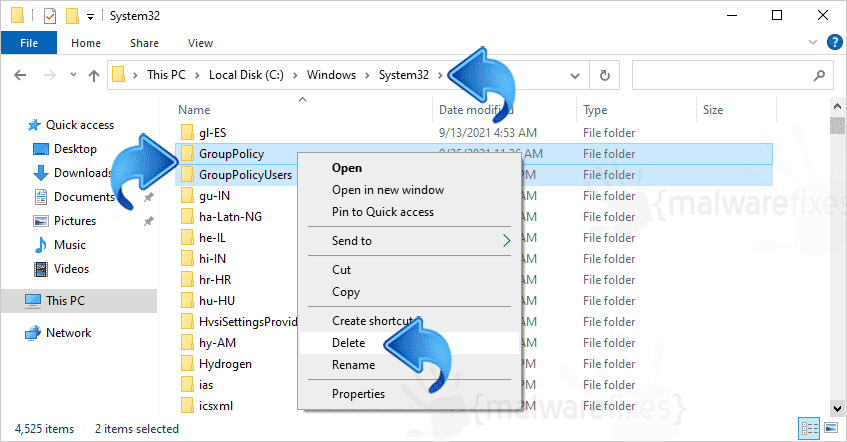Sort by the Name column header
This screenshot has height=442, width=847.
pos(194,110)
